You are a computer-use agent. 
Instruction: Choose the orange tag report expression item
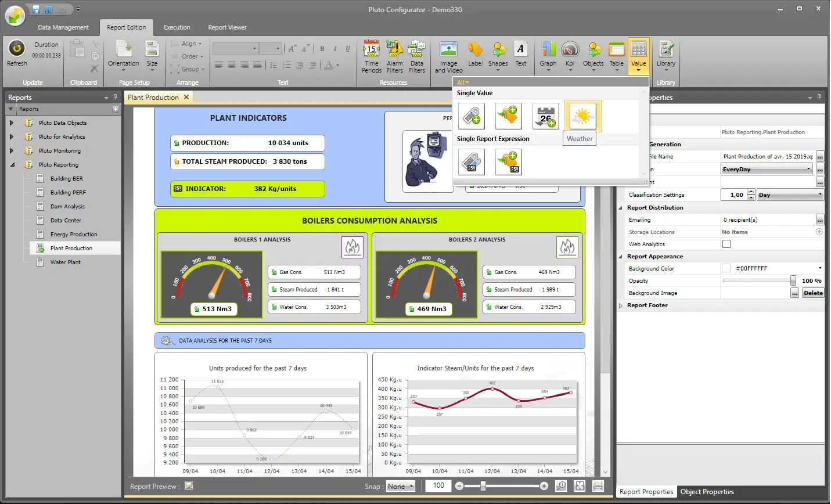[508, 161]
